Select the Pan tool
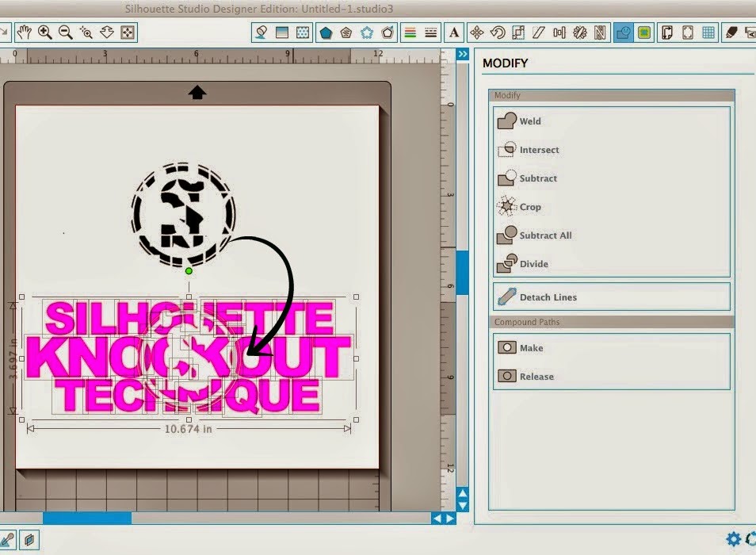This screenshot has height=555, width=756. coord(25,33)
